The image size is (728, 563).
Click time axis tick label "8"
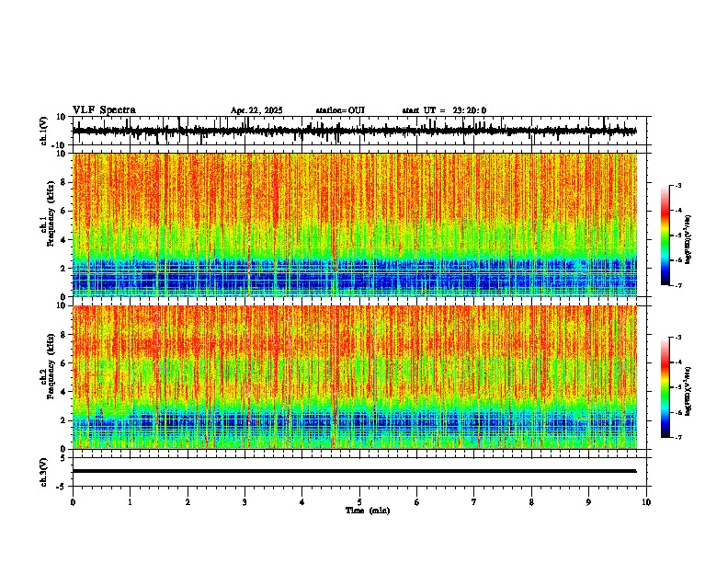click(x=531, y=502)
